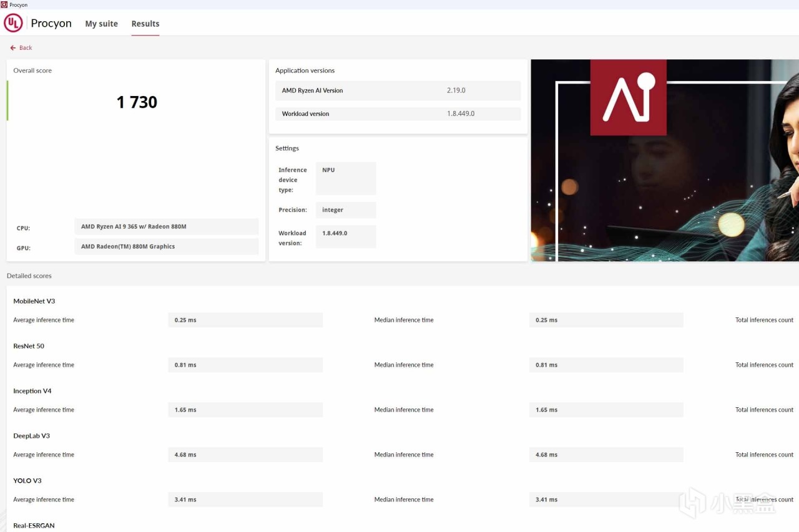This screenshot has height=532, width=799.
Task: Select Inception V4 average inference time 1.65 ms
Action: click(x=245, y=410)
